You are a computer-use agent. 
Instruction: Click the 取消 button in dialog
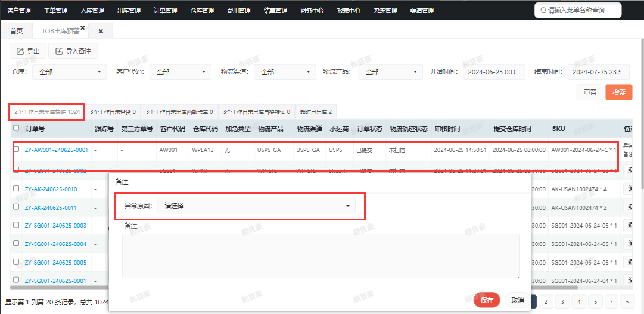pyautogui.click(x=518, y=300)
